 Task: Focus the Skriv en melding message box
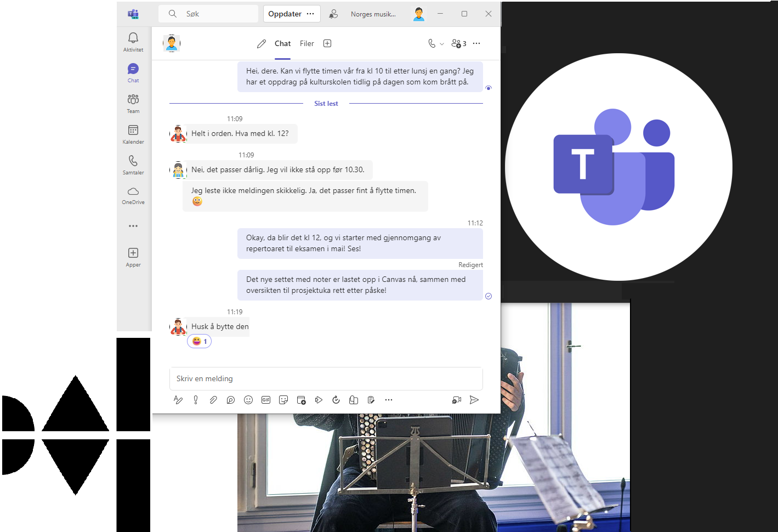pos(326,378)
